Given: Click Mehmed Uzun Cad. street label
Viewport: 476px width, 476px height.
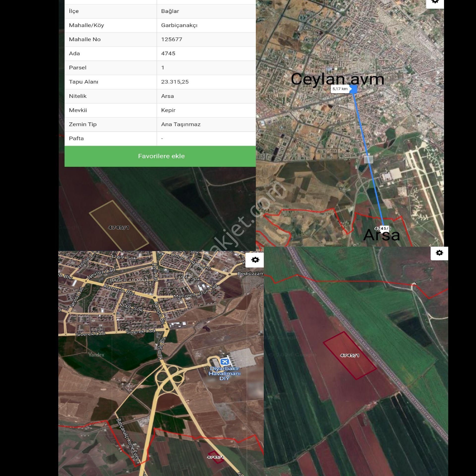Looking at the screenshot, I should click(x=196, y=291).
